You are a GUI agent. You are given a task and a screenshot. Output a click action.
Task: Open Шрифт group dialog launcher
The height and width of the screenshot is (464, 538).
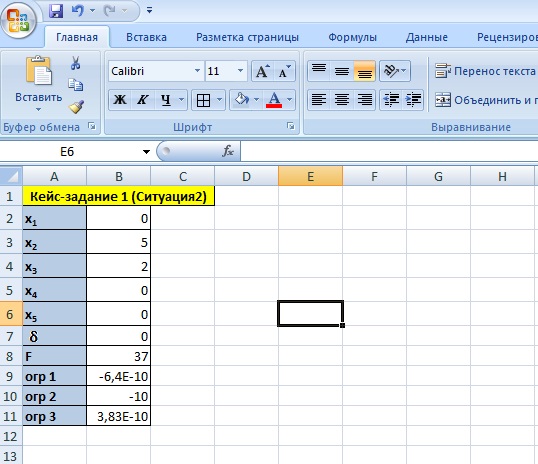click(x=291, y=126)
